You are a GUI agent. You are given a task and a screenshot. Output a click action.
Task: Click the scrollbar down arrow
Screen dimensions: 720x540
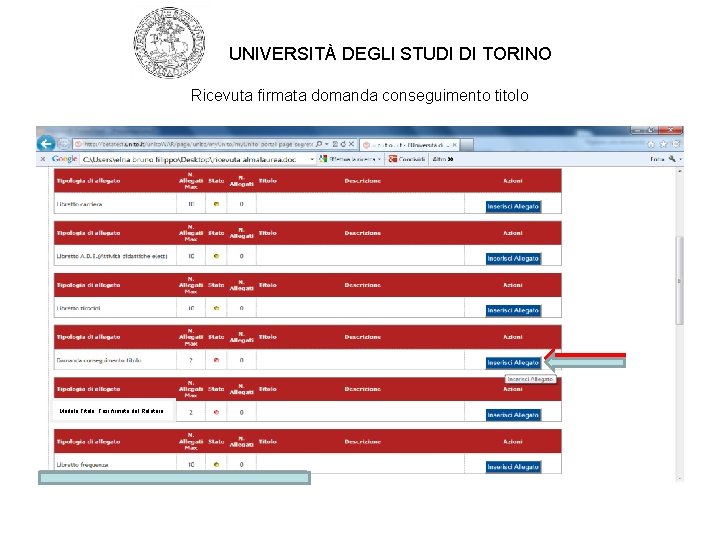point(680,478)
